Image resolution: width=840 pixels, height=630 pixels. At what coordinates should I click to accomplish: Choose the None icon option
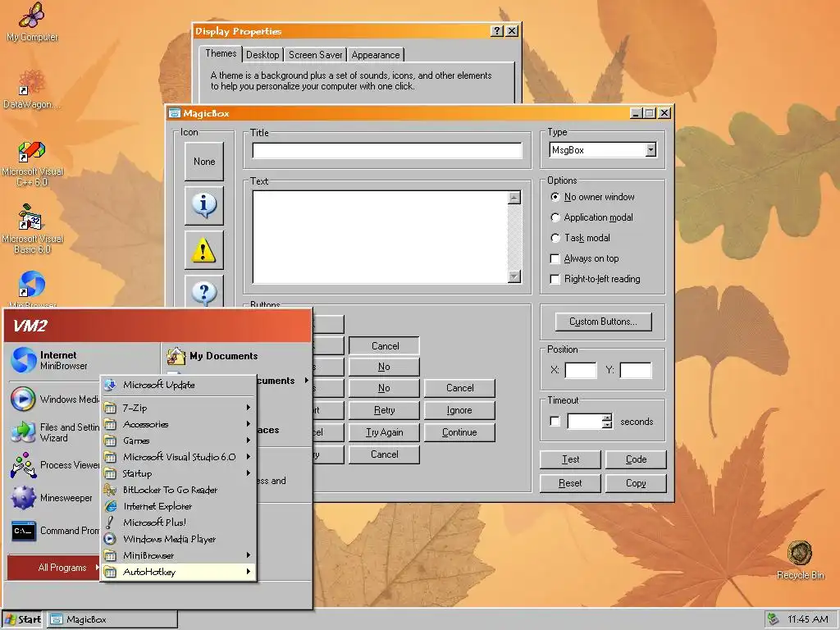click(204, 162)
